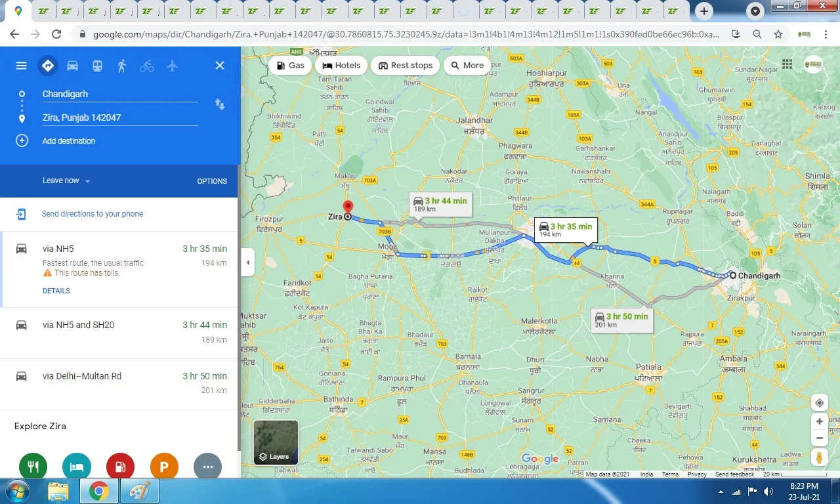Image resolution: width=840 pixels, height=504 pixels.
Task: Open the More search chip
Action: click(x=467, y=65)
